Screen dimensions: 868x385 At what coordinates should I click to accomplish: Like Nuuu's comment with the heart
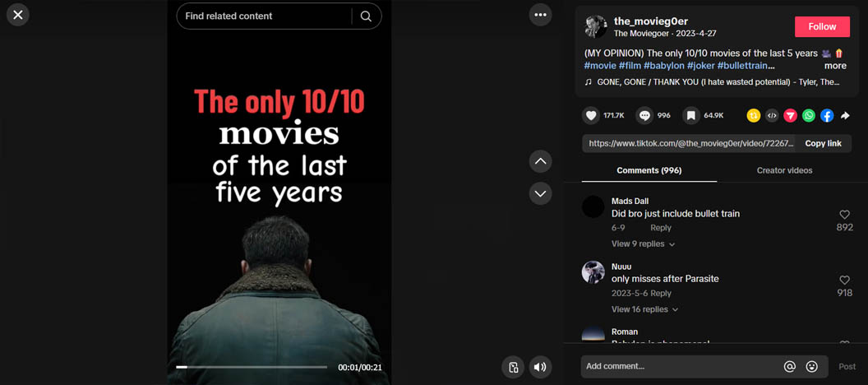coord(844,280)
